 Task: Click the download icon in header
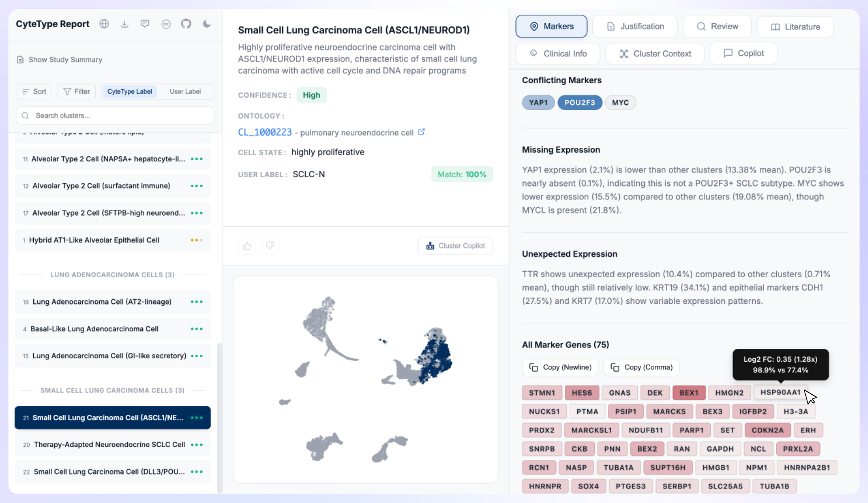(x=125, y=24)
